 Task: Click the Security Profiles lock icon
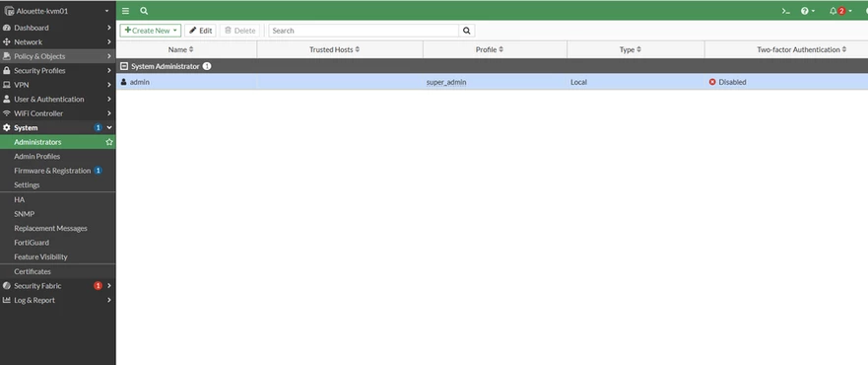(7, 71)
